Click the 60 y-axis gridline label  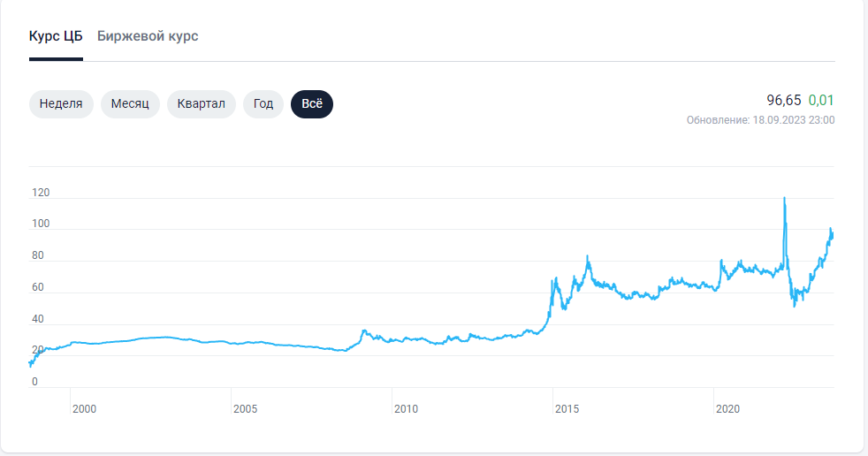click(x=39, y=287)
